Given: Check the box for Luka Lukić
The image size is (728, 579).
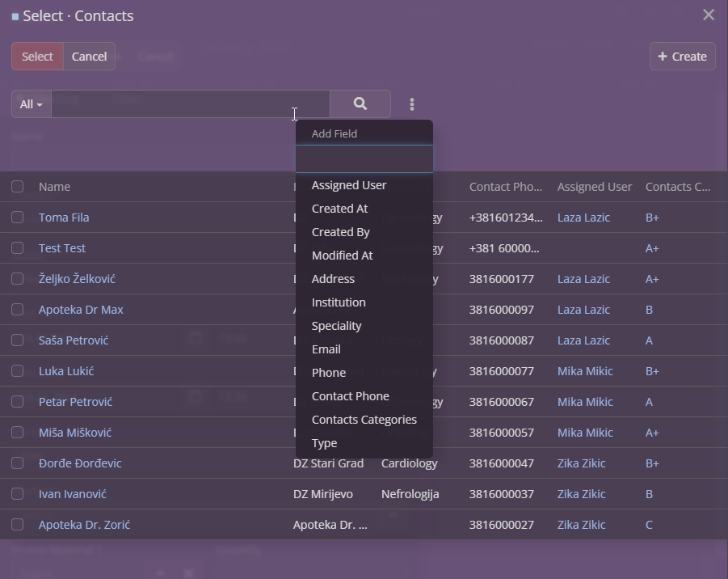Looking at the screenshot, I should pyautogui.click(x=17, y=371).
